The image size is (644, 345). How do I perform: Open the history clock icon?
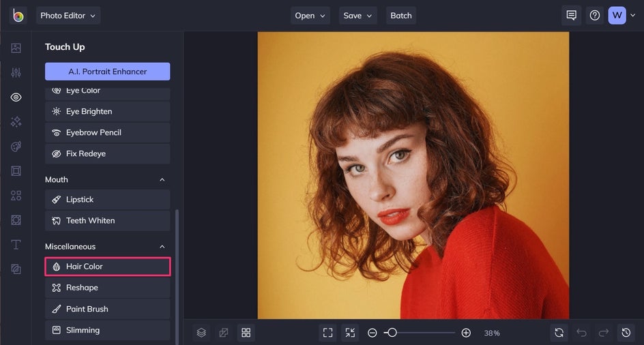(x=626, y=333)
